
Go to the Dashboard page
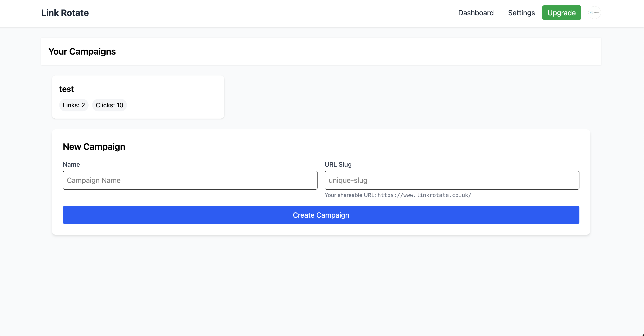tap(476, 13)
